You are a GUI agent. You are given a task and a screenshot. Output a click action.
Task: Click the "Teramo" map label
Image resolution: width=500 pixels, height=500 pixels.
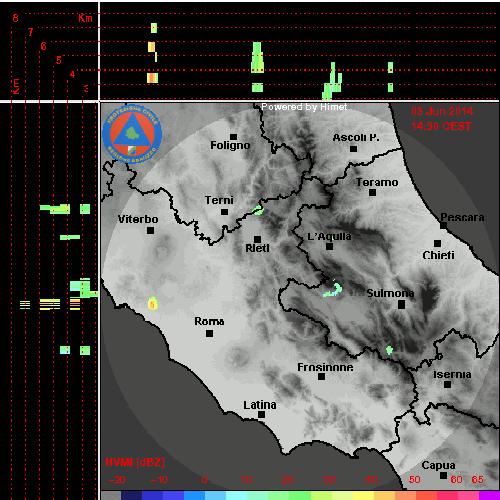377,182
